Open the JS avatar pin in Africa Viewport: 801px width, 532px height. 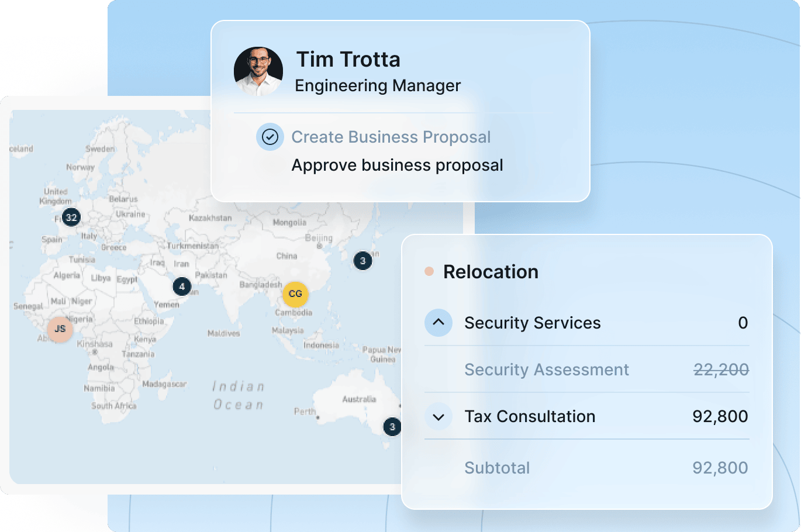(60, 329)
